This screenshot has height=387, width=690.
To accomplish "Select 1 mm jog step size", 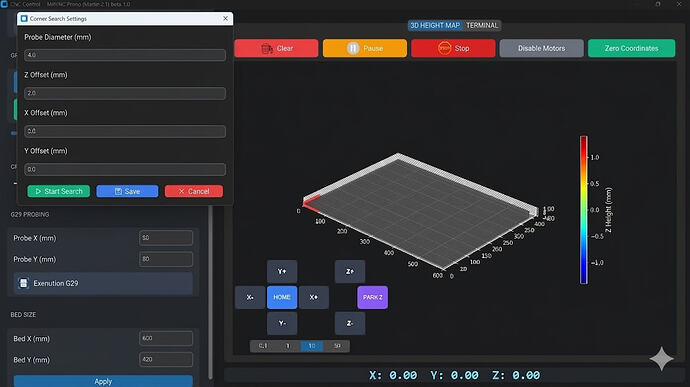I will pos(288,346).
